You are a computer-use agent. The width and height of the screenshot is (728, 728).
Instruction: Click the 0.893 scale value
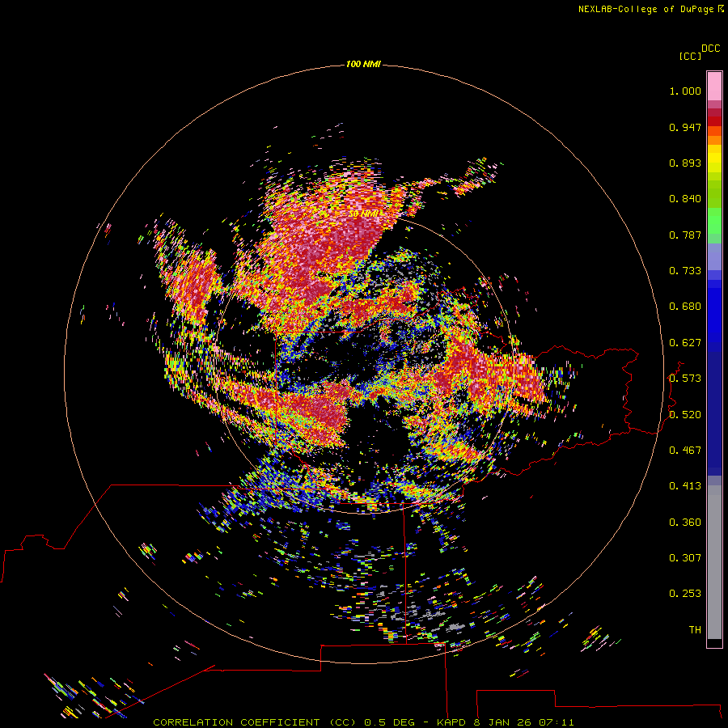click(x=685, y=163)
